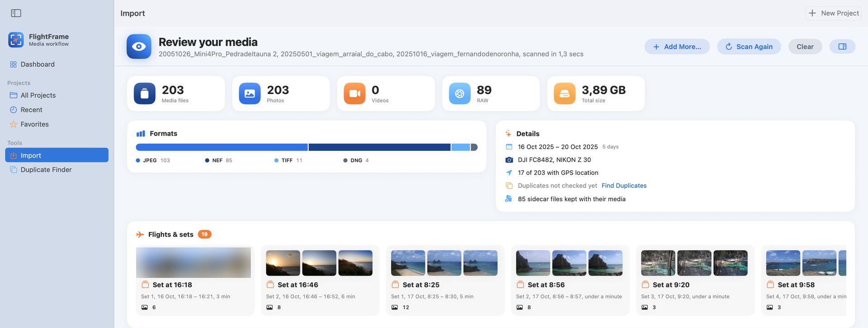The image size is (868, 328).
Task: Toggle the right inspector panel button
Action: pyautogui.click(x=842, y=47)
